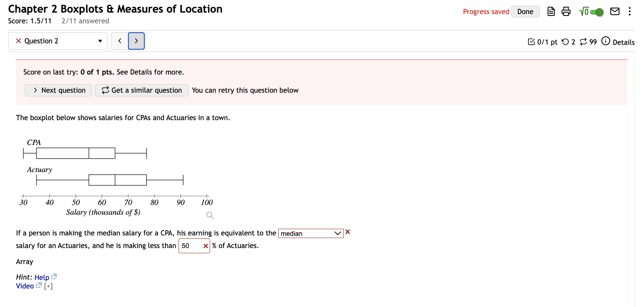644x307 pixels.
Task: Click Get a similar question button
Action: (x=142, y=90)
